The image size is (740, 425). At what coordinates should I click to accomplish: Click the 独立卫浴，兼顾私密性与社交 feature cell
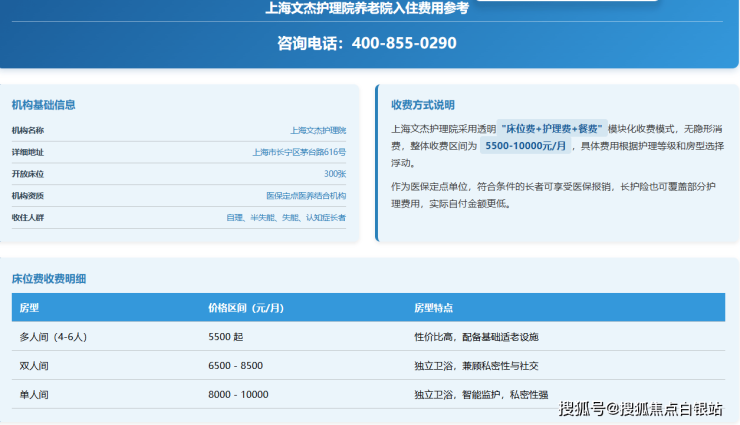(x=477, y=366)
